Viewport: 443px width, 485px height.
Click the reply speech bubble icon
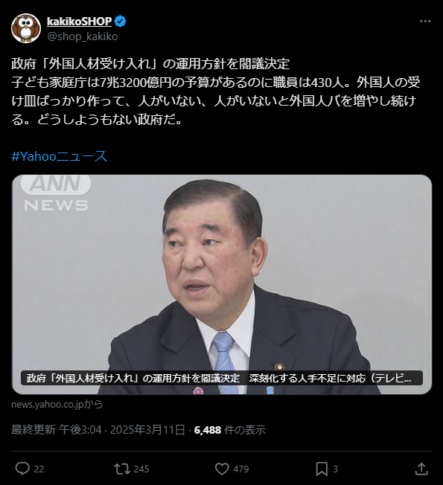click(x=22, y=469)
